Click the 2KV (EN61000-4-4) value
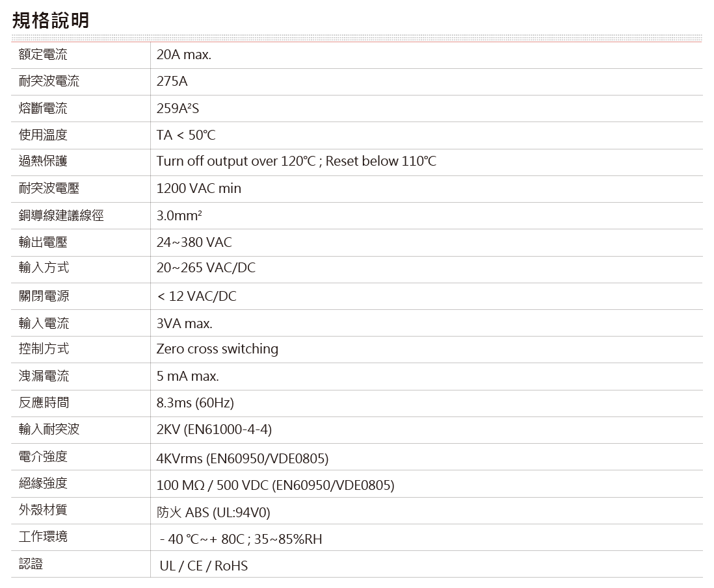714x588 pixels. 214,429
